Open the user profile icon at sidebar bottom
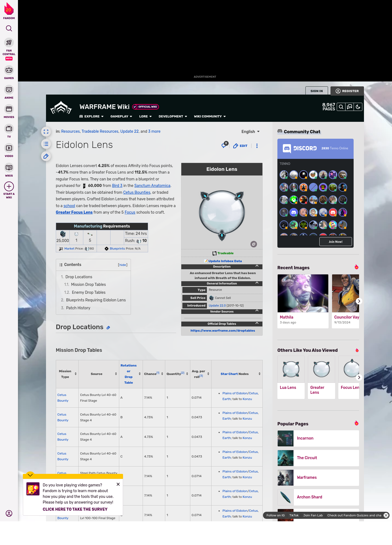 coord(9,513)
